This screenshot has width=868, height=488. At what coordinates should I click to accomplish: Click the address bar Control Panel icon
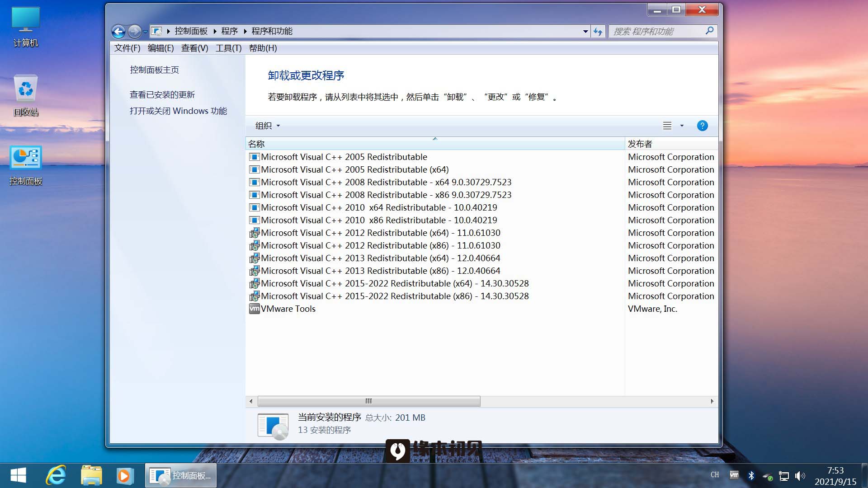pos(156,31)
